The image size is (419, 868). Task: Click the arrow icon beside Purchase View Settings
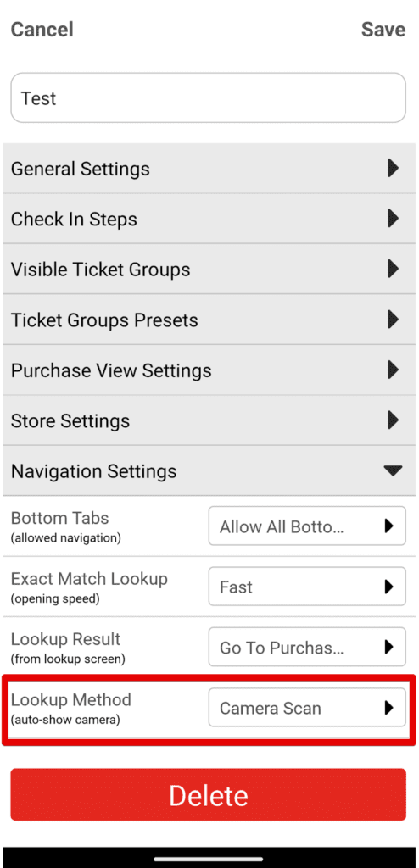click(393, 370)
